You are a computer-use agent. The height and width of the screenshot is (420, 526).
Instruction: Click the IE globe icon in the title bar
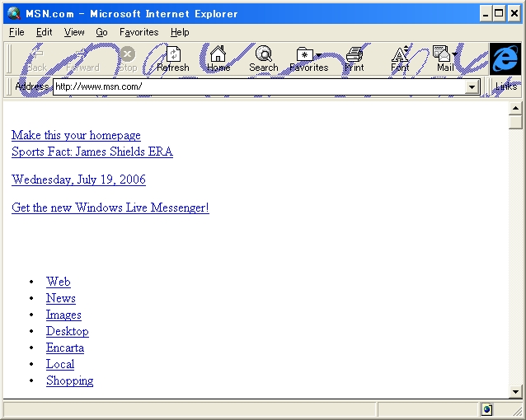tap(14, 13)
